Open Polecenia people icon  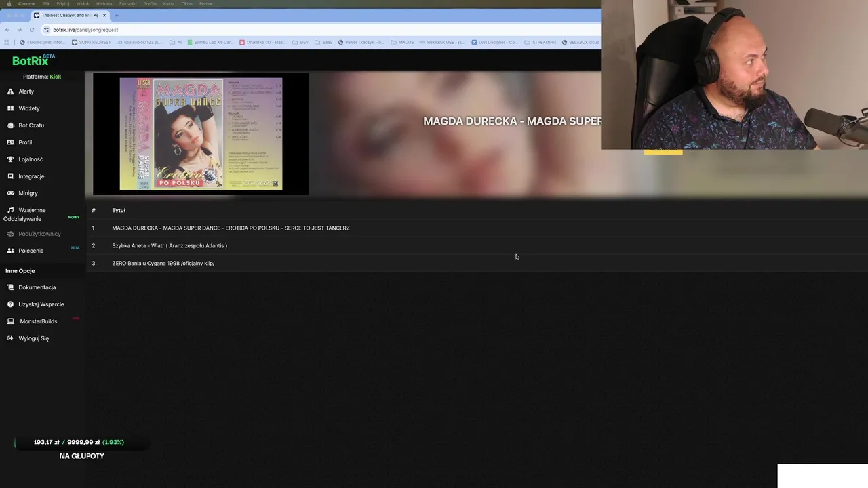[x=10, y=251]
